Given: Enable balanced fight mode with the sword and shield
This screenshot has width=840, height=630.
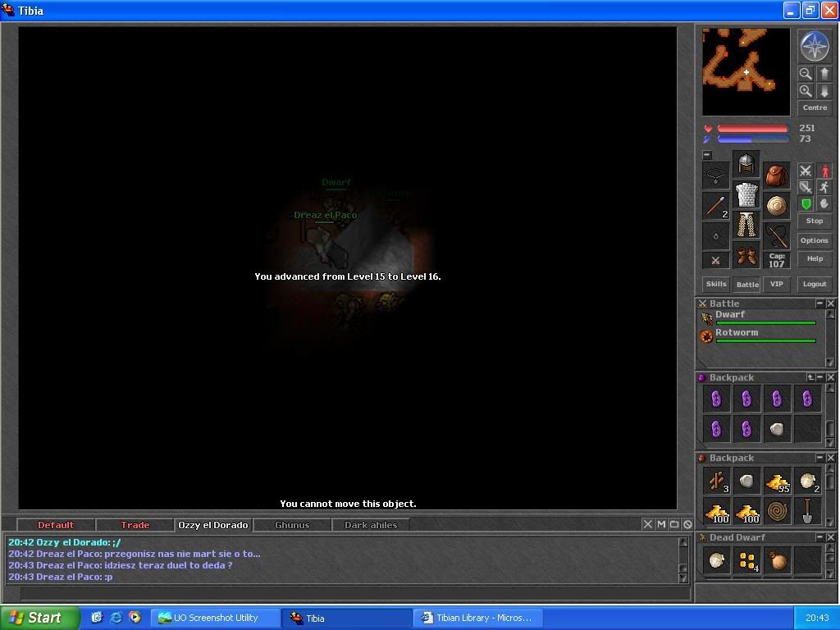Looking at the screenshot, I should click(x=806, y=187).
